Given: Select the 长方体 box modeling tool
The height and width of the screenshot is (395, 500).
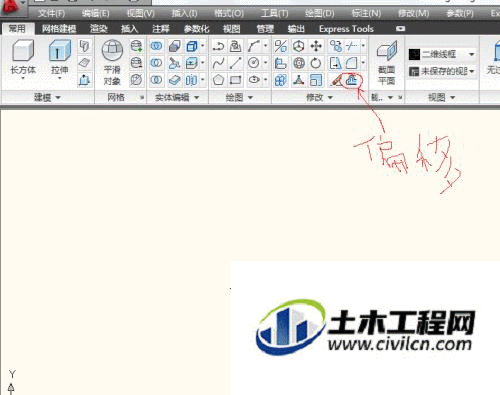Looking at the screenshot, I should tap(23, 57).
